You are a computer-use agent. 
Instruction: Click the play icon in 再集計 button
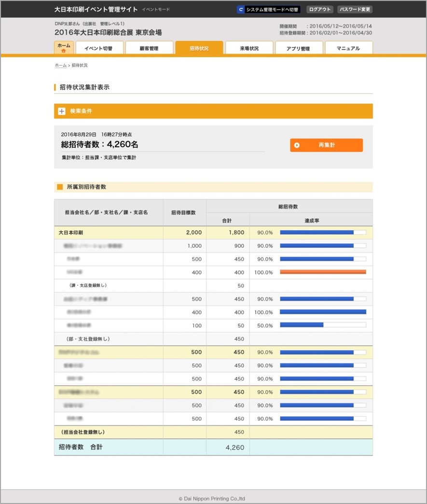297,145
